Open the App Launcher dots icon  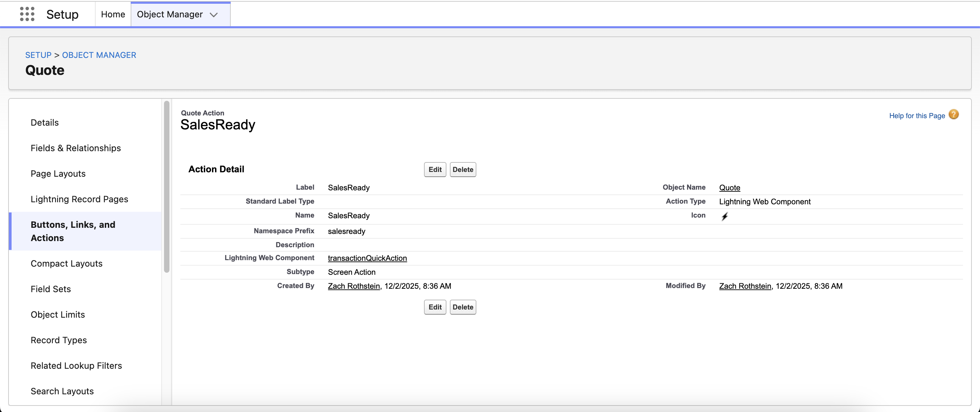27,14
